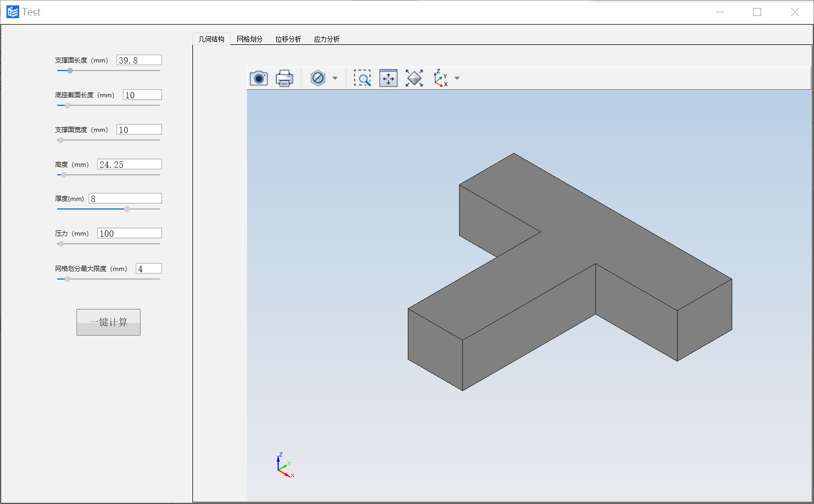814x504 pixels.
Task: Click the zoom extents icon
Action: click(414, 78)
